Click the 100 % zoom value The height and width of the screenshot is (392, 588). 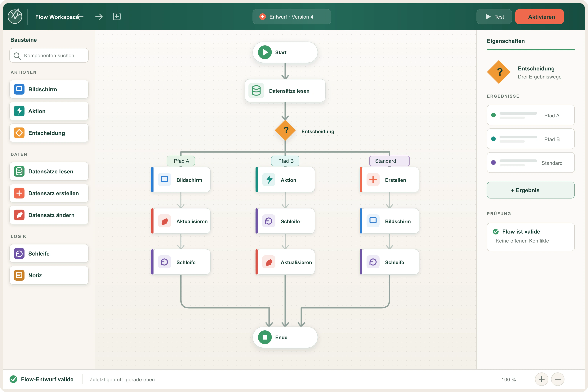[x=509, y=380]
